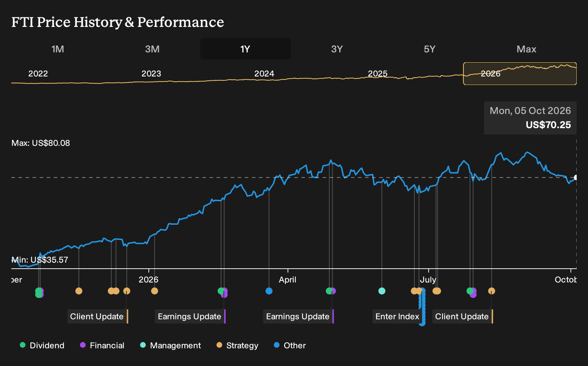
Task: Click the 'July' axis label
Action: point(428,280)
